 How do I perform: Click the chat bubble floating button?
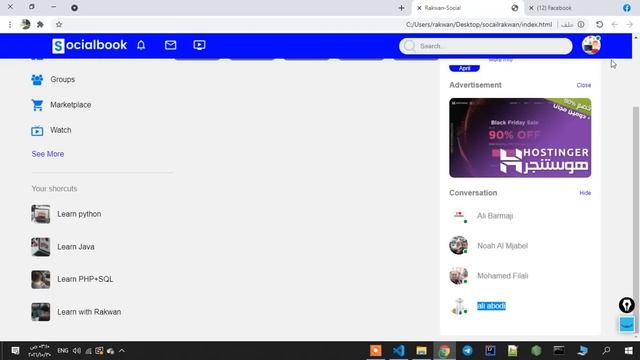point(627,324)
